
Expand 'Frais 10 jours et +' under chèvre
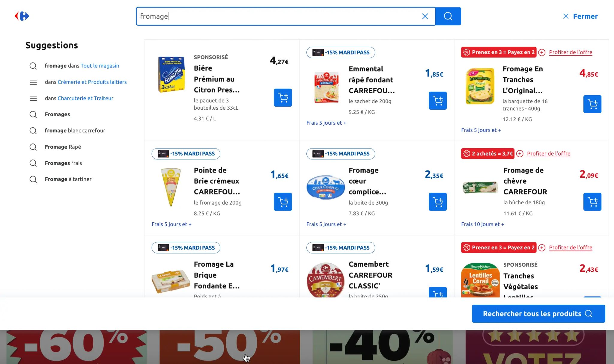[x=482, y=224]
